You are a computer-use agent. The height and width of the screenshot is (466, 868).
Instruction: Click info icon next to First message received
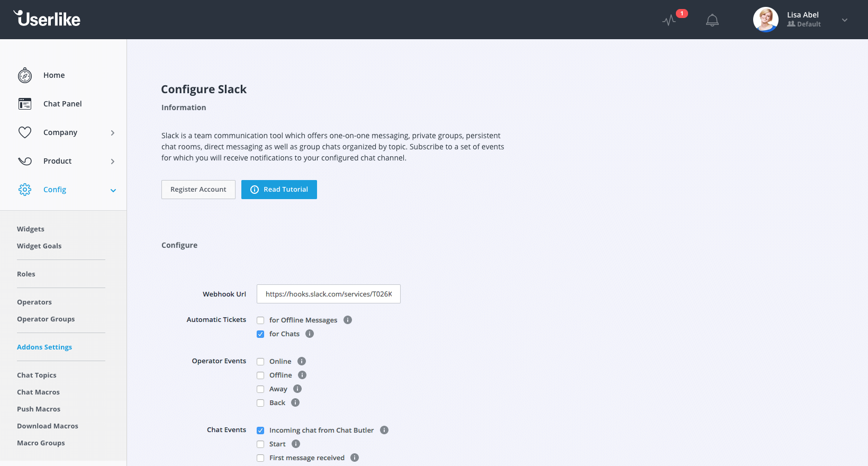355,458
